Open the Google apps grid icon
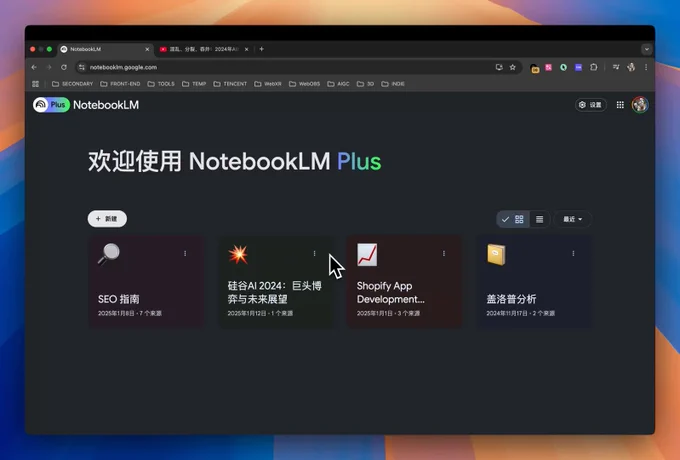The height and width of the screenshot is (460, 680). pos(620,105)
